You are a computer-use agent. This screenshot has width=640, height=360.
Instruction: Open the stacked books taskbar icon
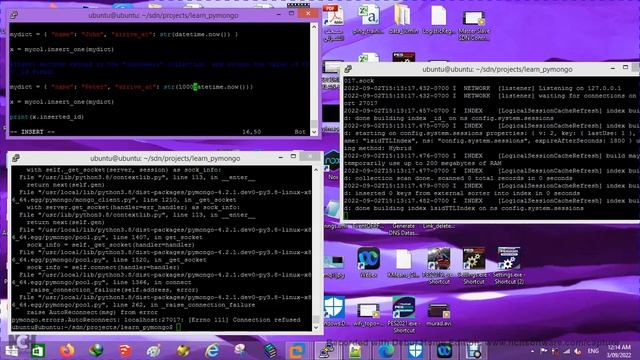[270, 351]
